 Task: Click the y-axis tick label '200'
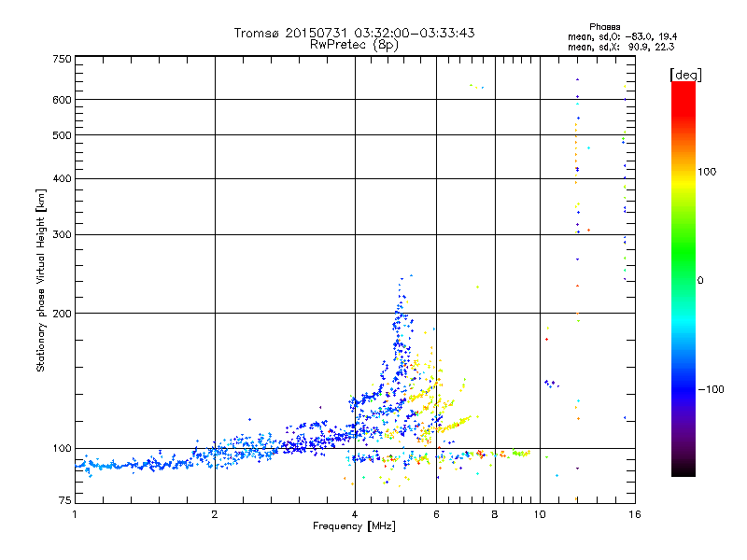pyautogui.click(x=62, y=314)
